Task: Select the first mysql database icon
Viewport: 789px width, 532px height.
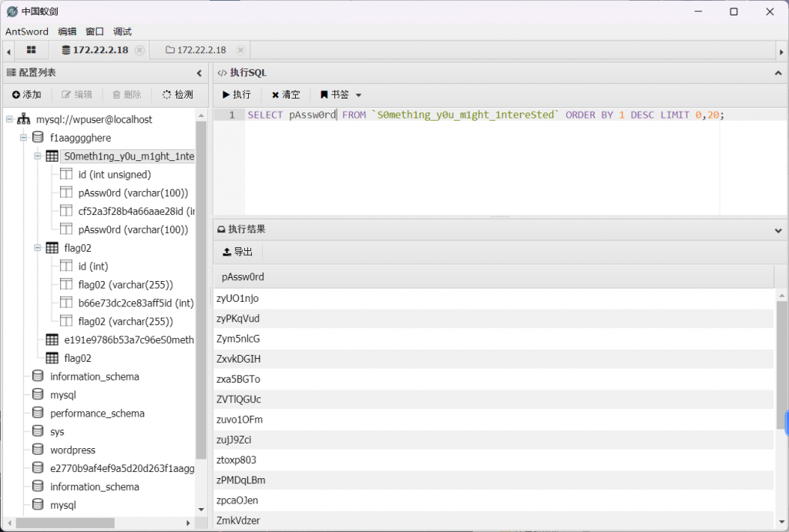Action: click(x=38, y=395)
